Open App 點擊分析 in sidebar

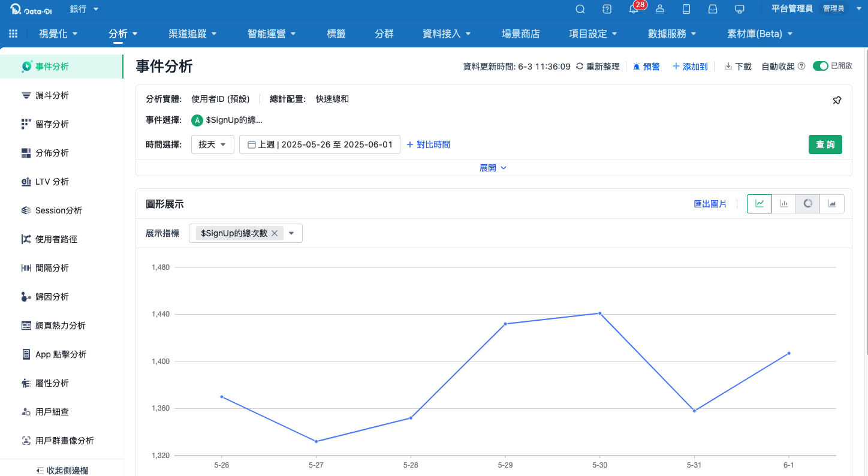[62, 354]
